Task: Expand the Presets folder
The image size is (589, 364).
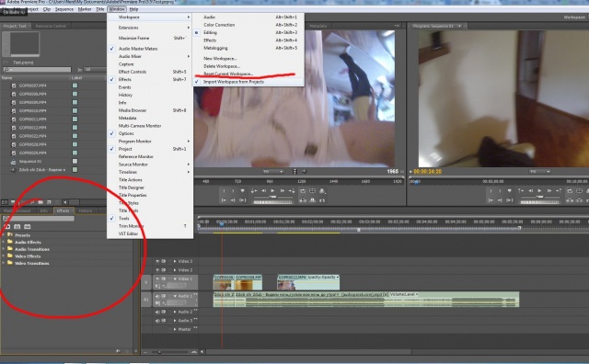Action: tap(4, 235)
